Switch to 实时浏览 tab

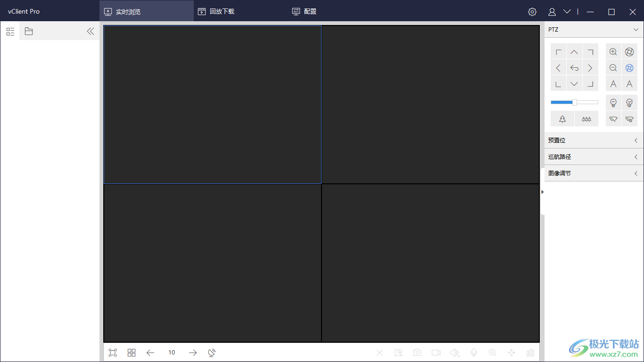(147, 11)
